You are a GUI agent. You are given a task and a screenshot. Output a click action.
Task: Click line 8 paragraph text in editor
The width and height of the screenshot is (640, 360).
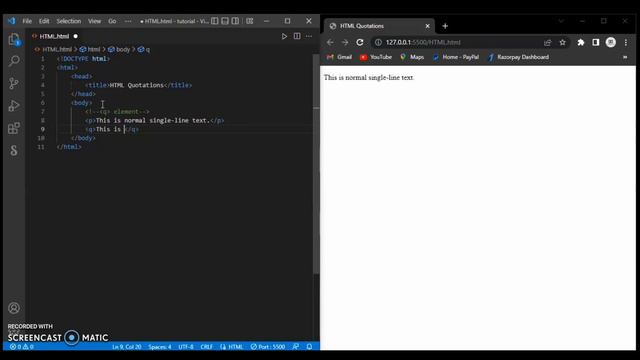tap(153, 120)
